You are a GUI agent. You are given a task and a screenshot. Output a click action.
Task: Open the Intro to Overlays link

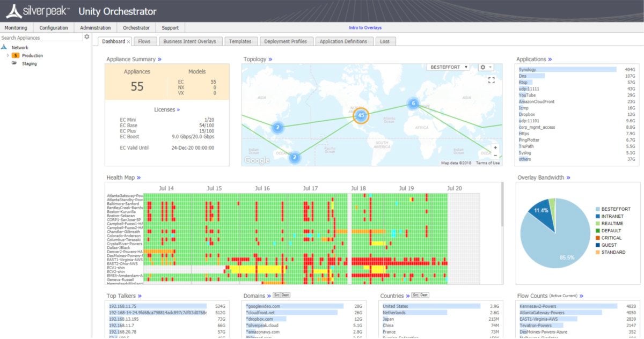click(x=365, y=28)
